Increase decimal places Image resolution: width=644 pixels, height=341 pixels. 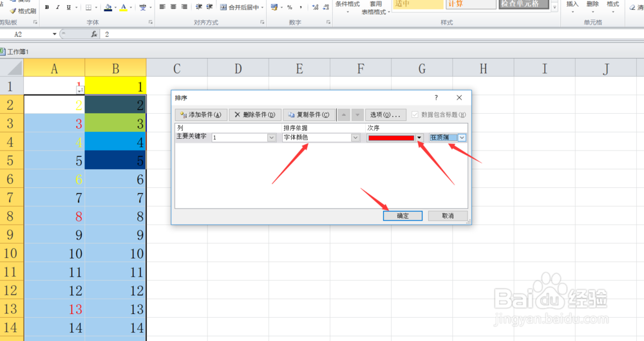click(x=316, y=7)
